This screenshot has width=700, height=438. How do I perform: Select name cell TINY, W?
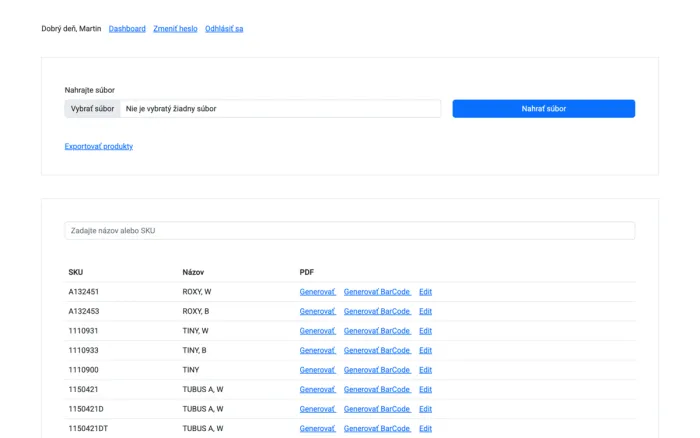click(195, 331)
